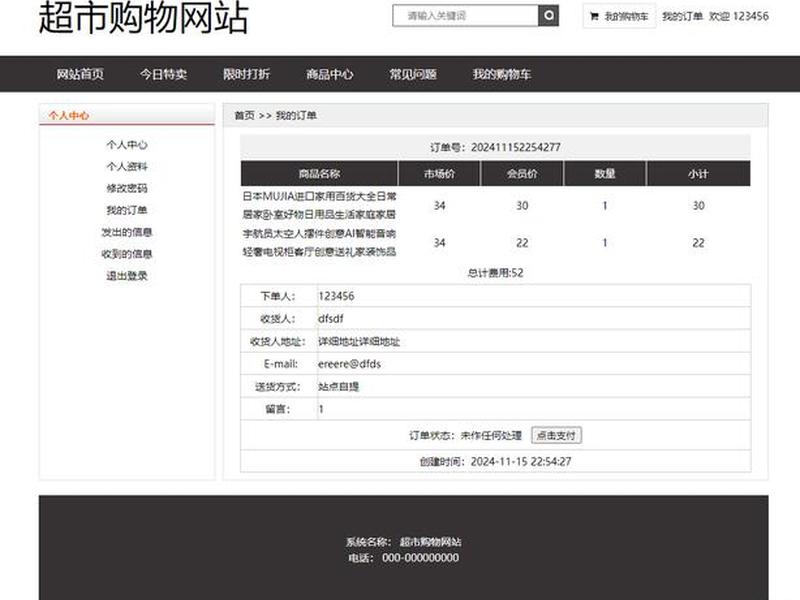This screenshot has height=600, width=800.
Task: Click 退出登录 in sidebar
Action: click(x=127, y=276)
